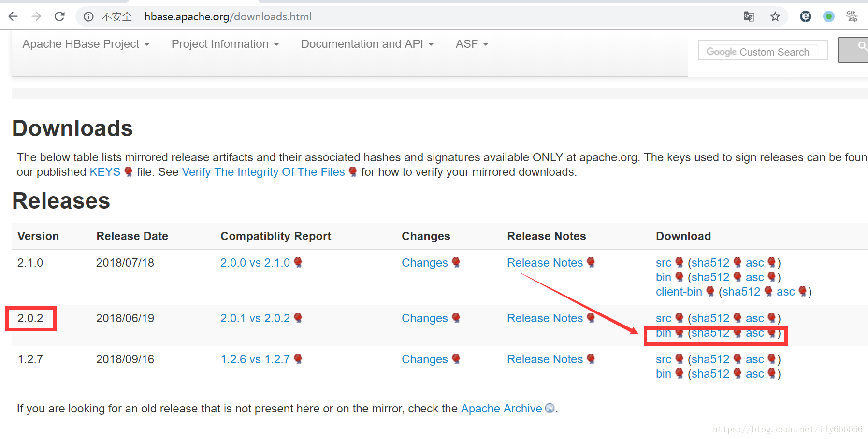Open the Grammarly extension icon
This screenshot has height=439, width=868.
[x=806, y=16]
